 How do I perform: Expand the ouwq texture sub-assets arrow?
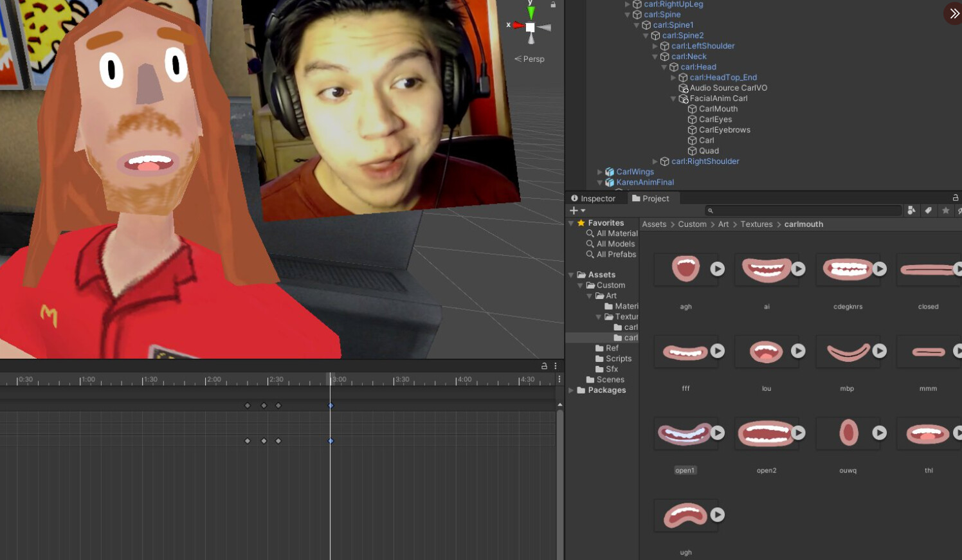pyautogui.click(x=879, y=433)
